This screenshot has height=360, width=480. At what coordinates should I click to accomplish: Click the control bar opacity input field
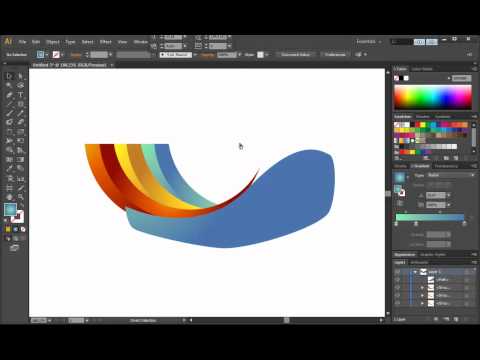tap(227, 55)
